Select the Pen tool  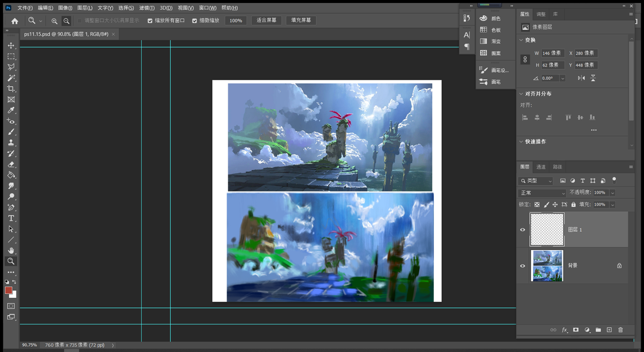[x=11, y=207]
